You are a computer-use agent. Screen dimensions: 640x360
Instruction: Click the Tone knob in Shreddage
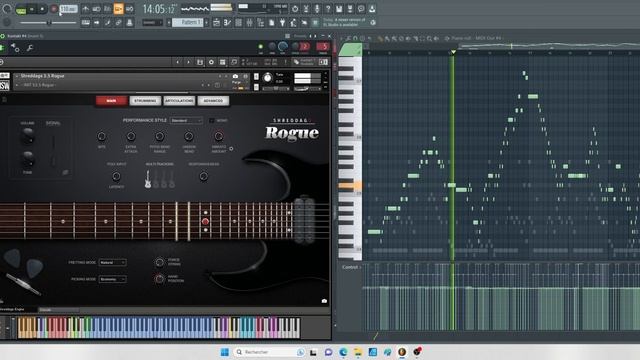(27, 159)
